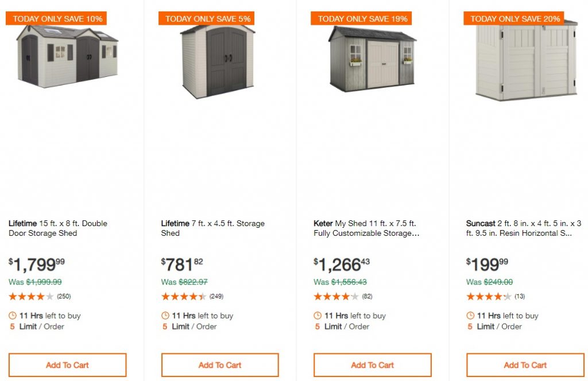Screen dimensions: 588x381
Task: Click the clock icon under the Keter My Shed
Action: [318, 316]
